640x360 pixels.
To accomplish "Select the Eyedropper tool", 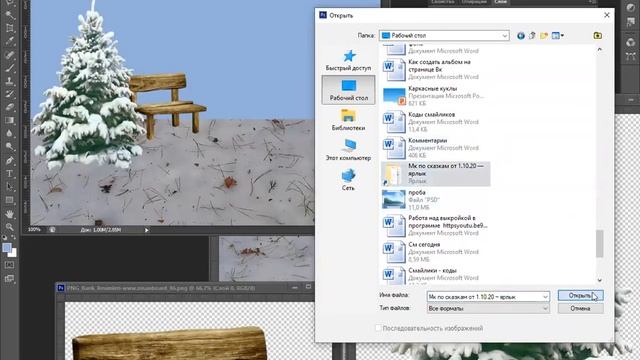I will [10, 42].
